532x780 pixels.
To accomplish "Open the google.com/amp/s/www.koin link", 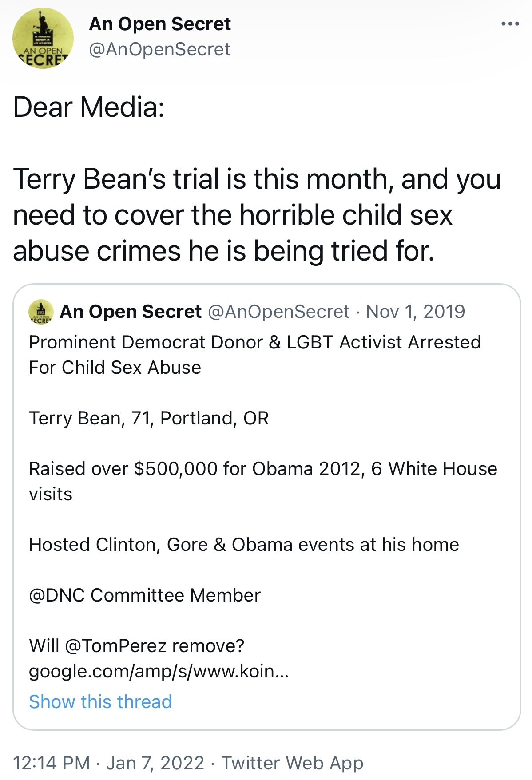I will click(x=159, y=671).
